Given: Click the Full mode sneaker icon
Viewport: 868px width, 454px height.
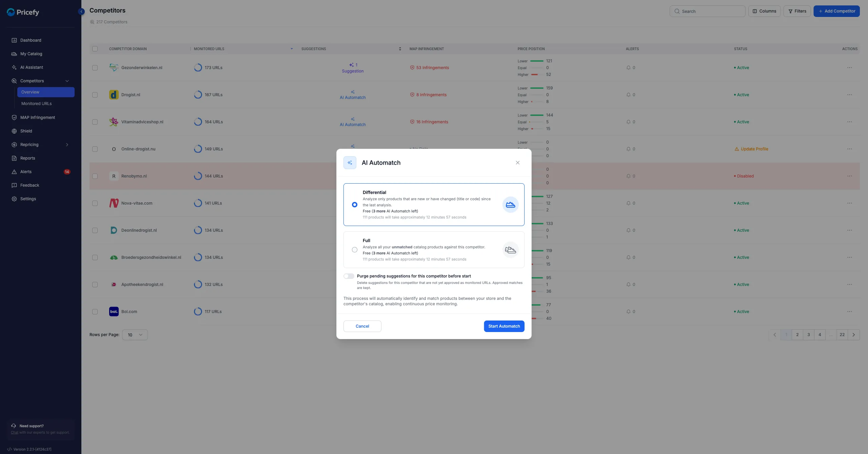Looking at the screenshot, I should 510,250.
